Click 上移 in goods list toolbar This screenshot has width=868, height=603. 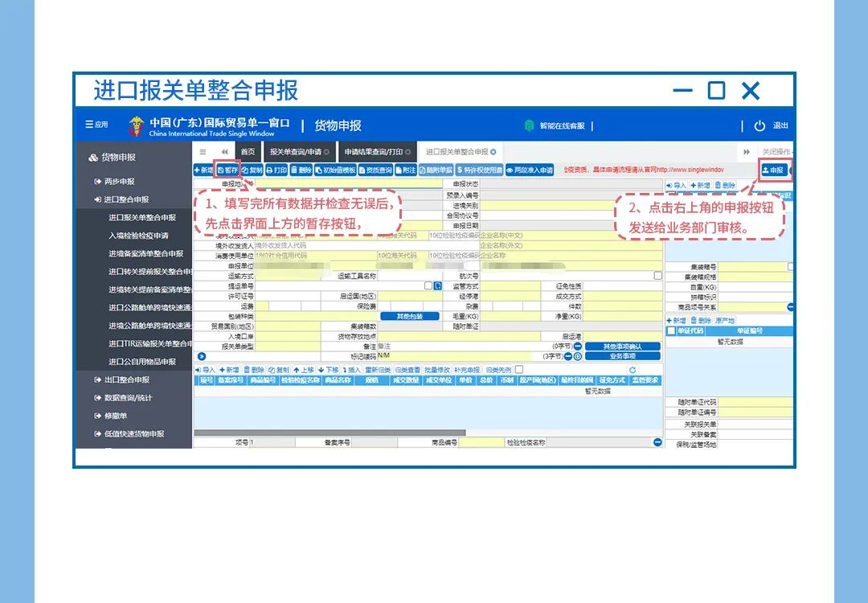click(x=304, y=370)
